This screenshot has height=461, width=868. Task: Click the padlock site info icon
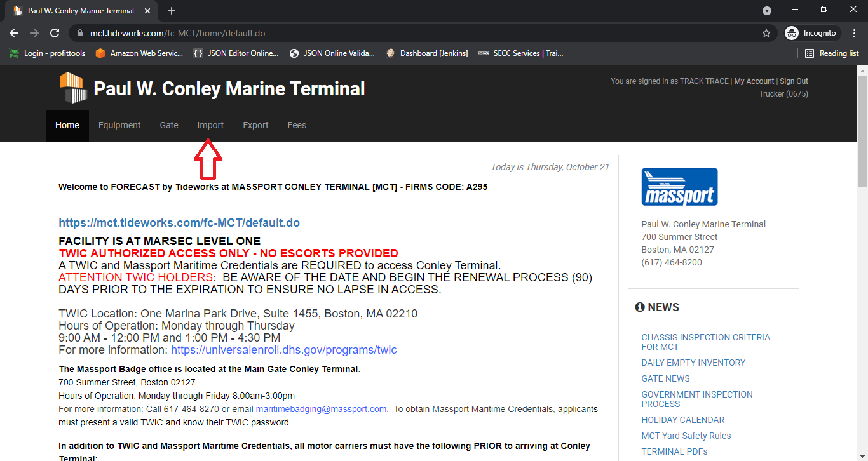point(79,33)
